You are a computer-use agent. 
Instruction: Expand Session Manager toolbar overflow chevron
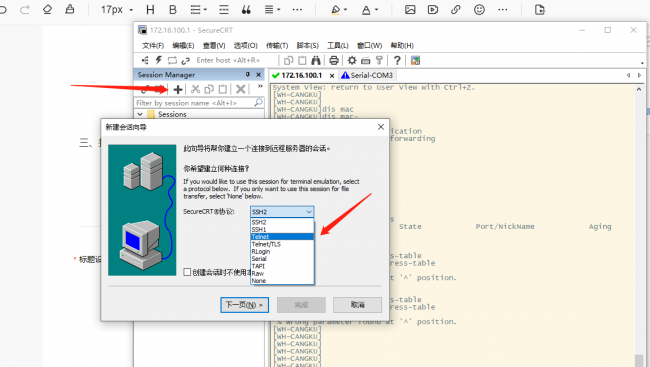tap(260, 86)
